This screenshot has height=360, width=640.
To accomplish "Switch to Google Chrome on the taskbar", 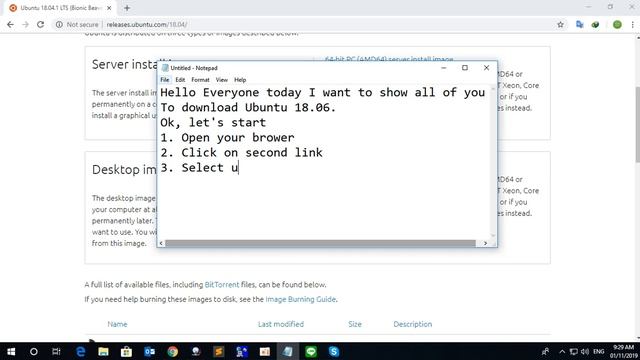I will pyautogui.click(x=173, y=351).
